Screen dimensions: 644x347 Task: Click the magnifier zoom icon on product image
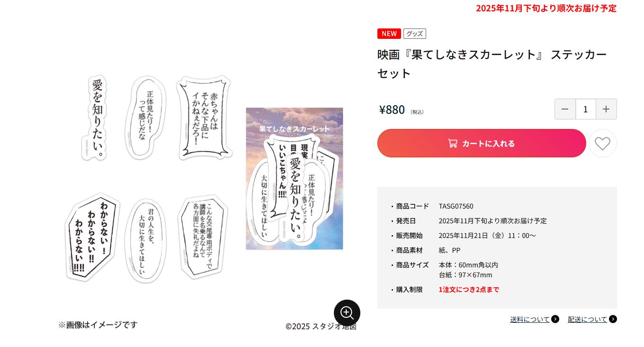point(347,313)
